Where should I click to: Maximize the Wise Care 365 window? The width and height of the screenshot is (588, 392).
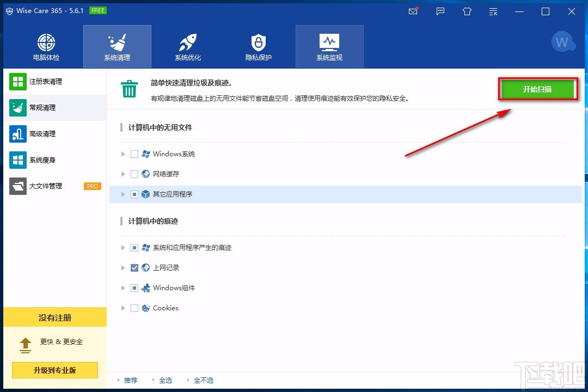click(x=546, y=11)
